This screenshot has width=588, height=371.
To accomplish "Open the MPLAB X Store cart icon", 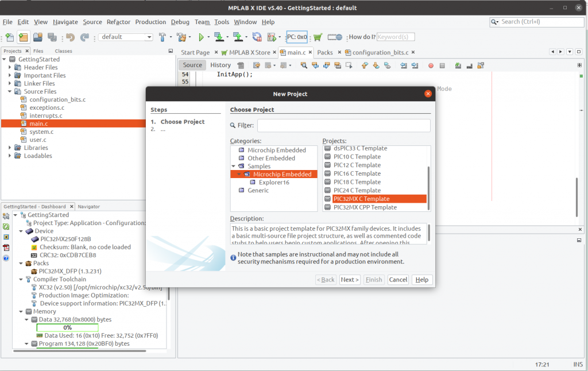I will (x=318, y=37).
